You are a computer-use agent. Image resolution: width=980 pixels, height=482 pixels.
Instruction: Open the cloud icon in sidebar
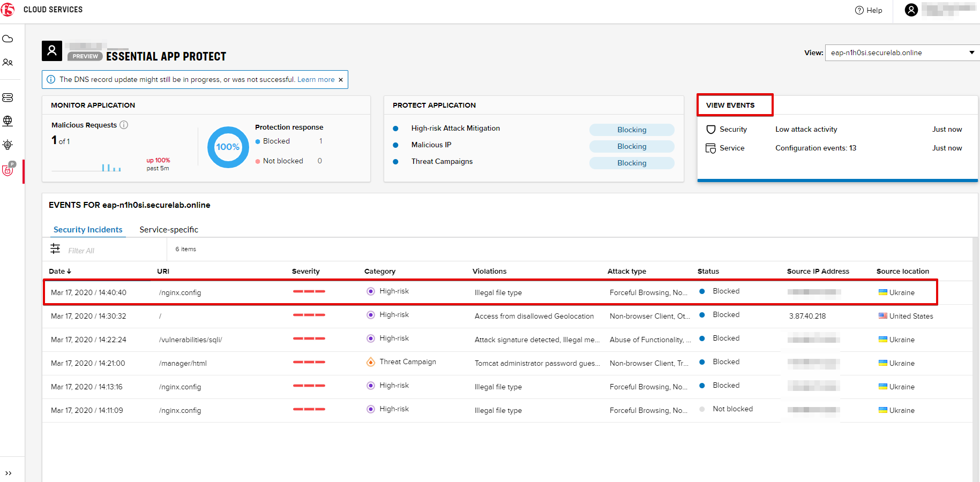point(8,39)
